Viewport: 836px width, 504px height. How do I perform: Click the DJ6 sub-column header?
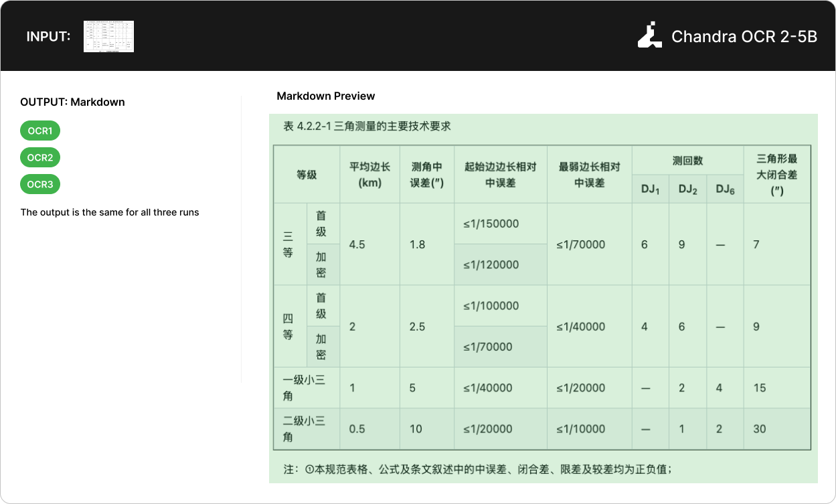tap(725, 189)
